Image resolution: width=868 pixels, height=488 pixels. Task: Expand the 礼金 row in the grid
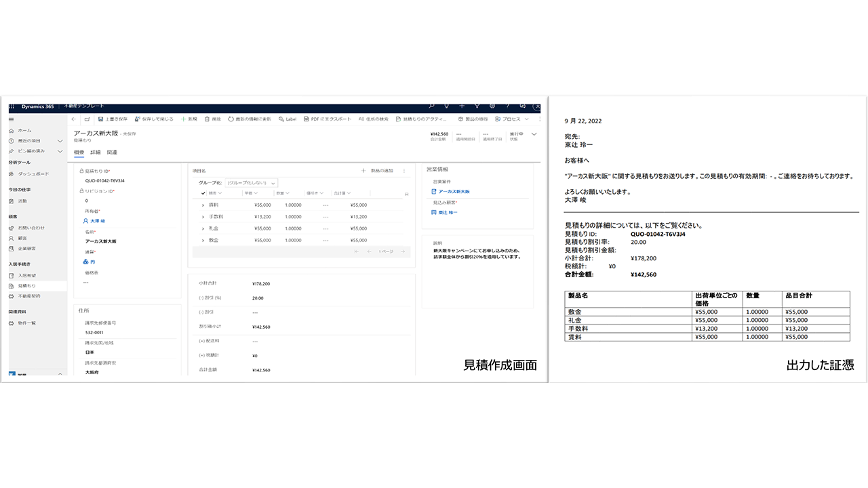[203, 228]
